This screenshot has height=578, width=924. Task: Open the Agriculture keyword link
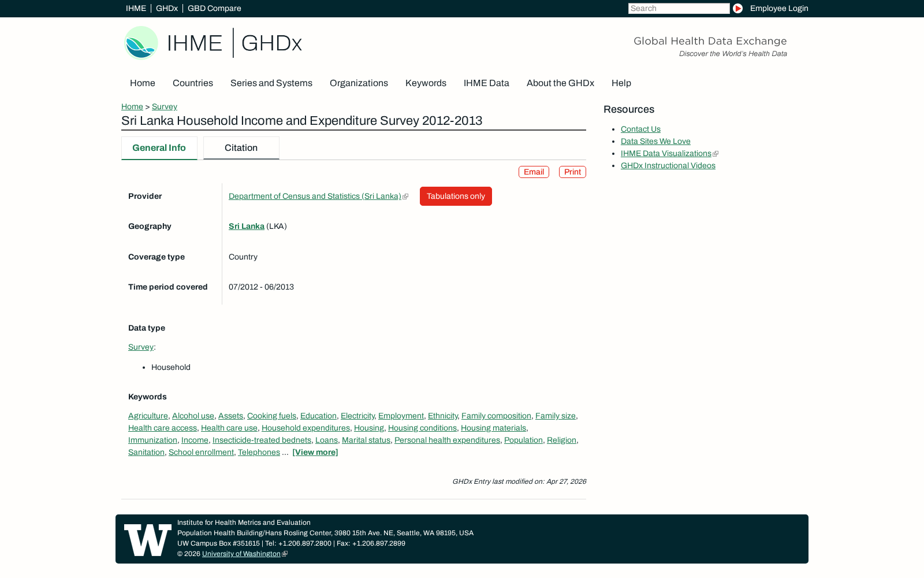coord(148,416)
